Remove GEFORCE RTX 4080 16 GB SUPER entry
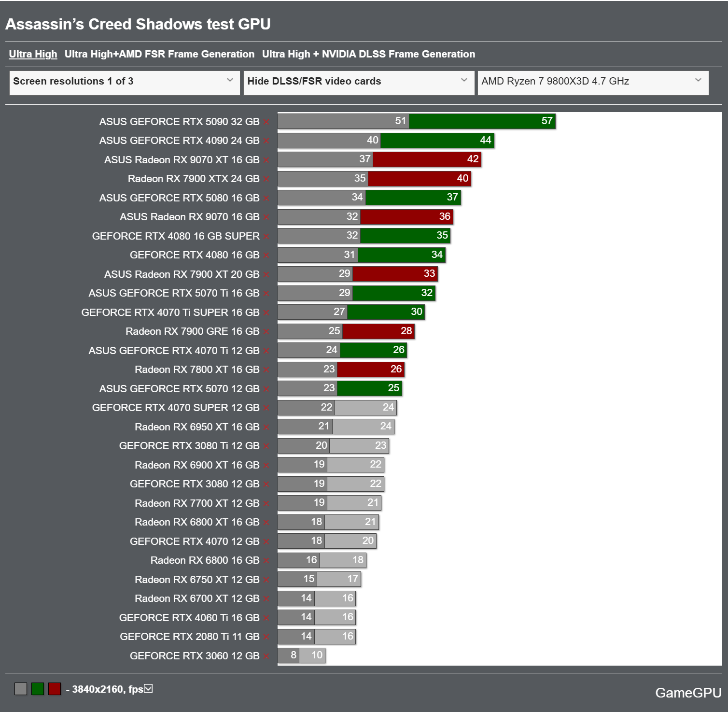728x712 pixels. [x=266, y=237]
